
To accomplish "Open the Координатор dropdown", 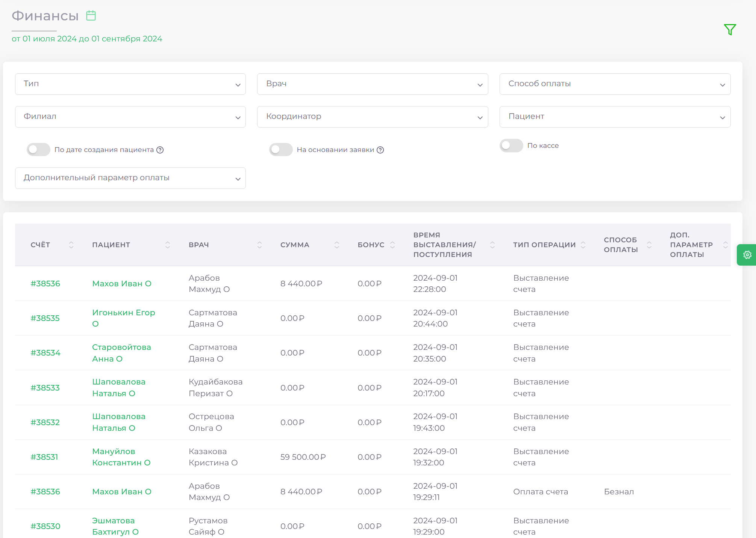I will point(373,117).
